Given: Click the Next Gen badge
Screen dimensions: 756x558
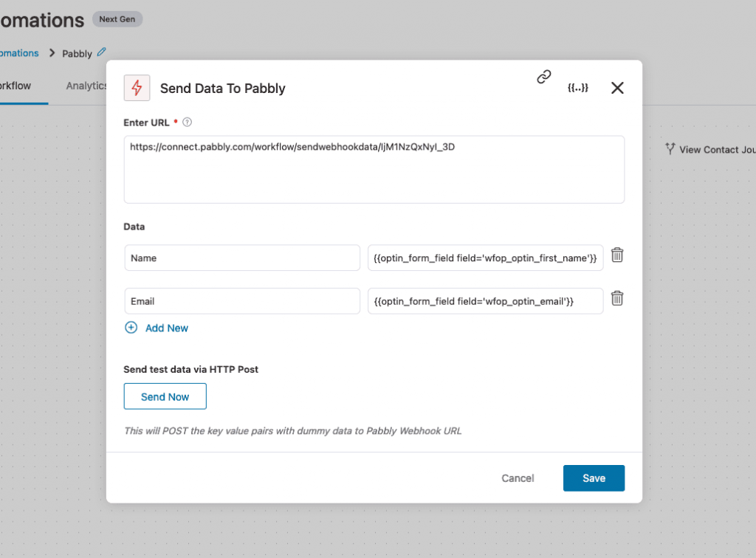Looking at the screenshot, I should 117,19.
